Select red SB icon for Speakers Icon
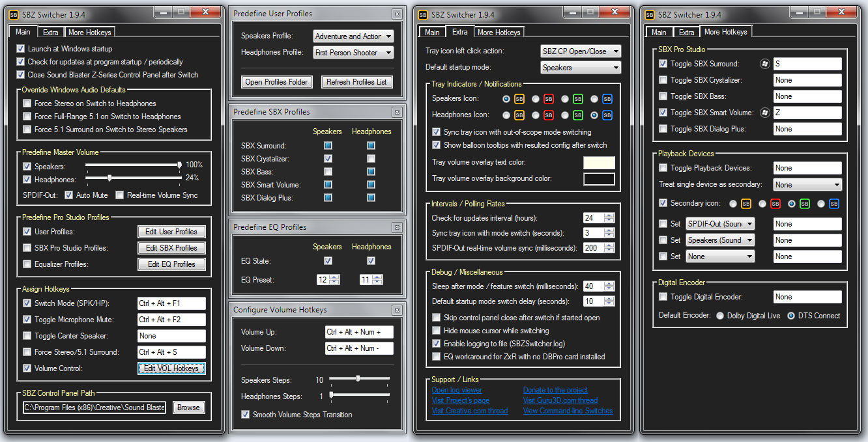Screen dimensions: 868x442 549,99
